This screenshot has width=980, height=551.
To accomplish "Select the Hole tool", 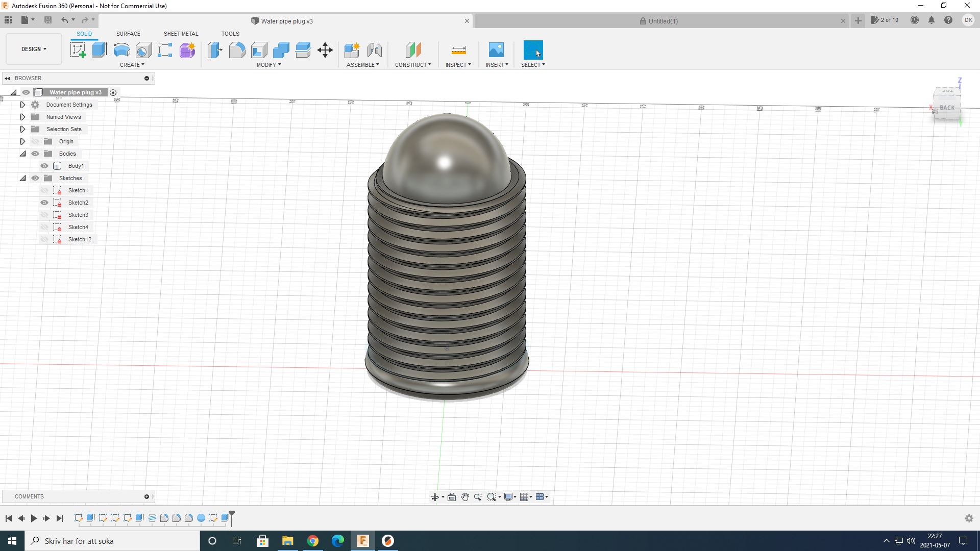I will pyautogui.click(x=143, y=50).
